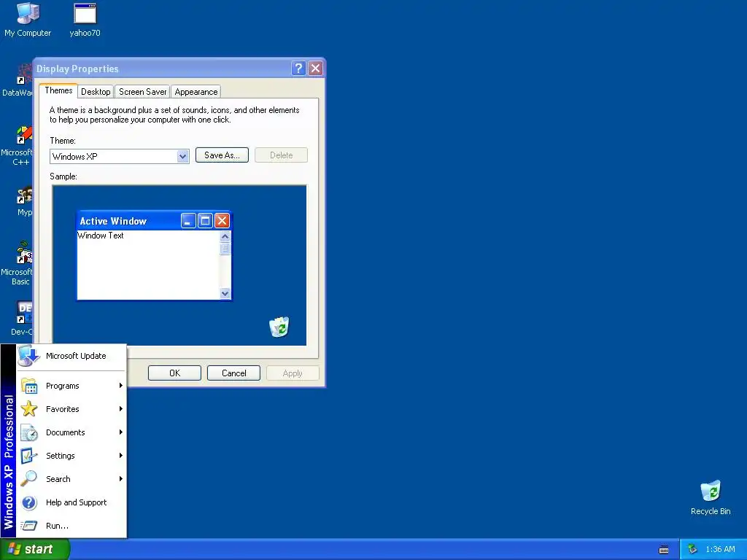Click the Settings checkmark icon

pyautogui.click(x=29, y=456)
